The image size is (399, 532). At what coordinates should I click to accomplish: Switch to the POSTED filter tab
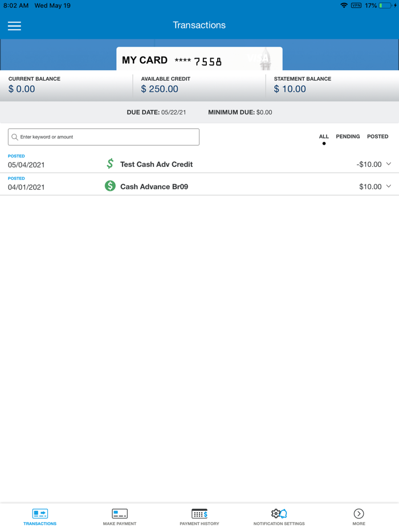[377, 136]
